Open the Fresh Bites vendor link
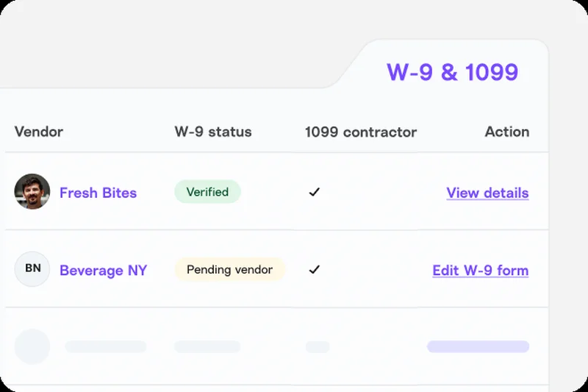Viewport: 588px width, 392px height. 98,193
